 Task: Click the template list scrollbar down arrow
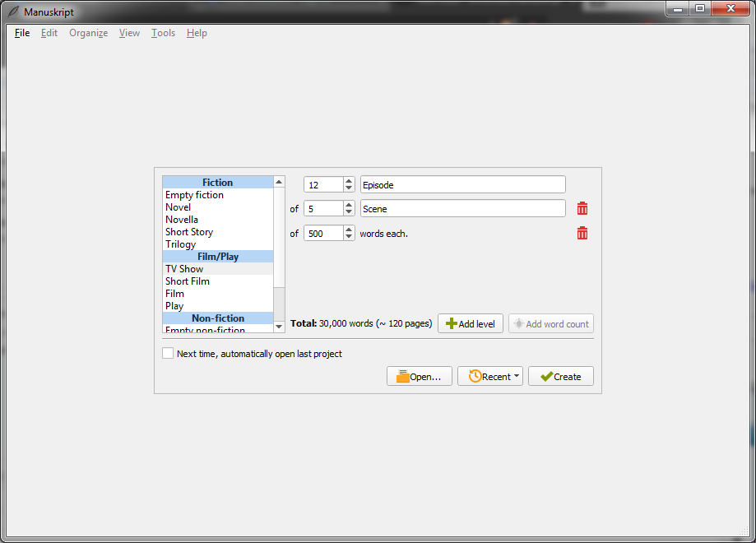point(279,325)
